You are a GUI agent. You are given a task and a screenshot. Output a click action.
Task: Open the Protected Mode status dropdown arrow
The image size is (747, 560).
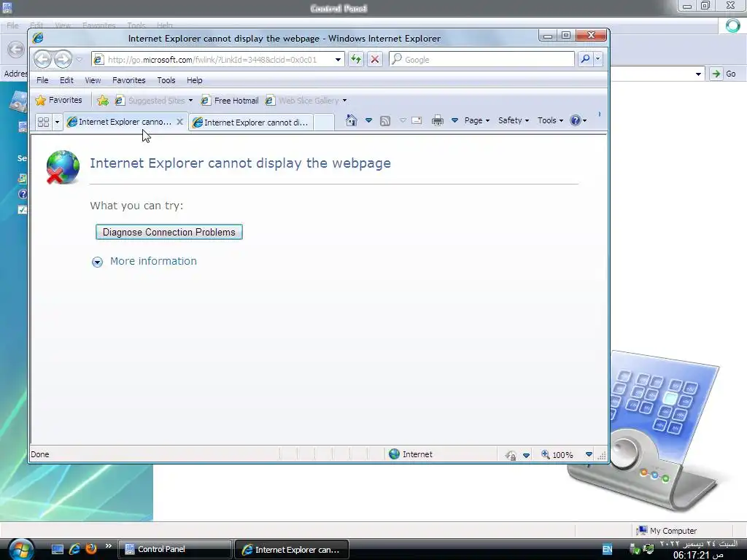[x=526, y=455]
